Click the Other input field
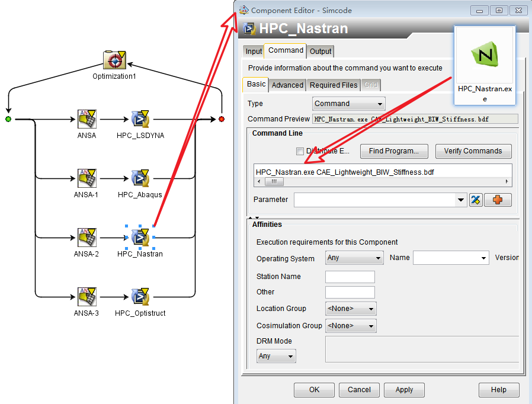Image resolution: width=532 pixels, height=404 pixels. (350, 293)
